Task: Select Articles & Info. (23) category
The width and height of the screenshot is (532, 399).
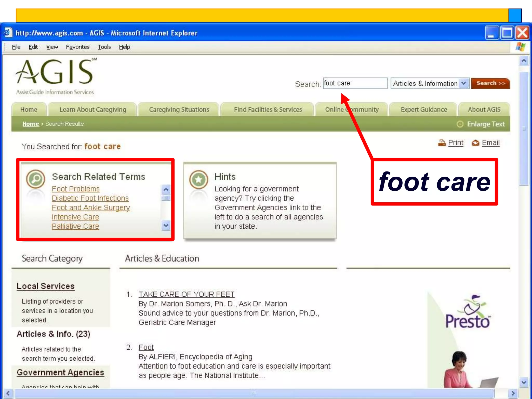Action: click(x=53, y=334)
